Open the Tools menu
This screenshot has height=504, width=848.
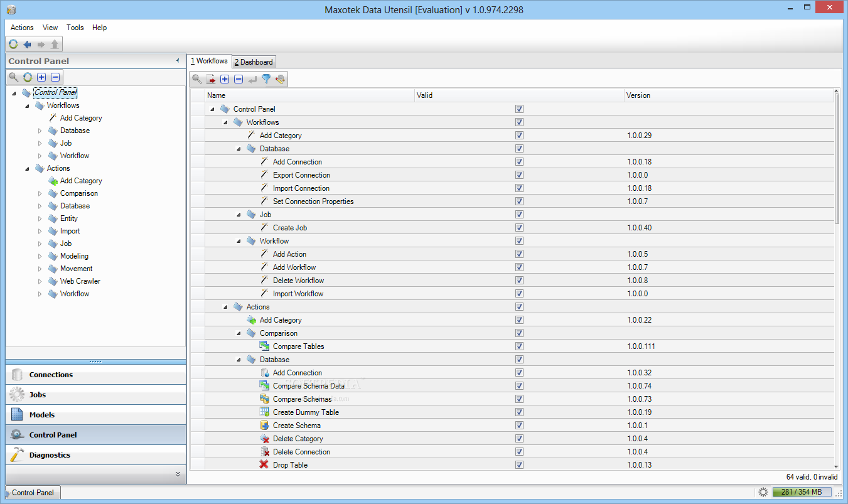(x=75, y=28)
